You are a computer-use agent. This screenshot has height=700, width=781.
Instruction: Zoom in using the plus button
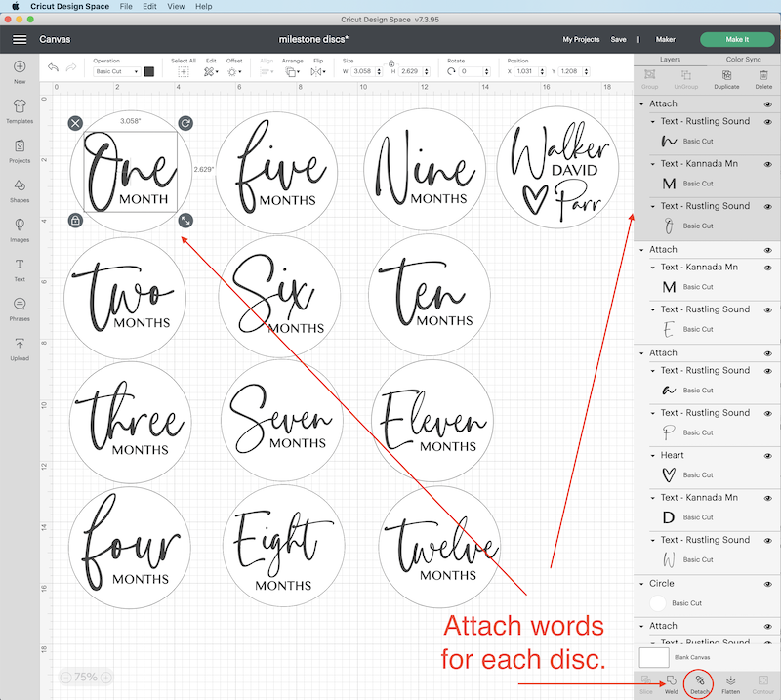[105, 678]
